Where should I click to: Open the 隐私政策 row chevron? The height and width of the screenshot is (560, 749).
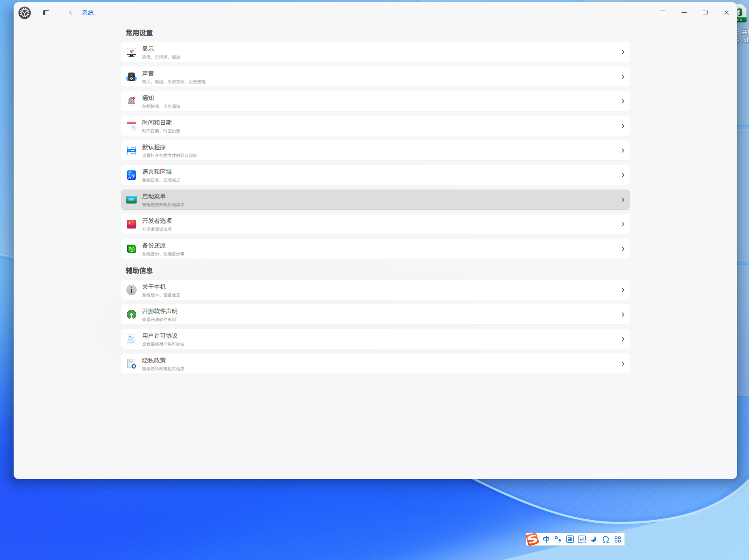tap(623, 364)
